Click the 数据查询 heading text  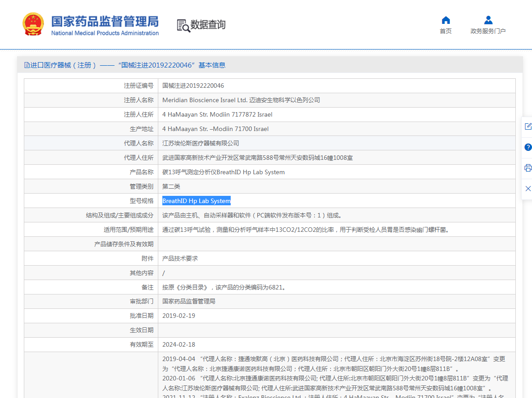pos(208,24)
